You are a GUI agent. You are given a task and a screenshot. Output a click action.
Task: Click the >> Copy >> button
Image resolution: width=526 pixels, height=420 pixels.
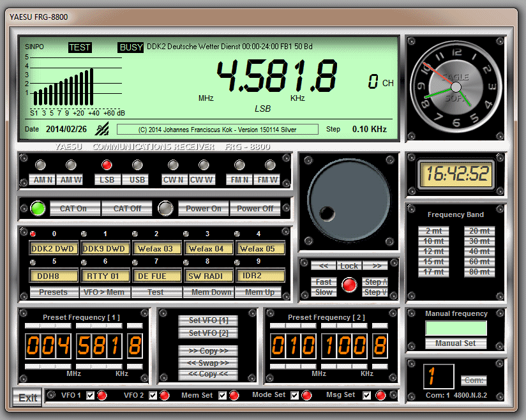click(x=208, y=351)
